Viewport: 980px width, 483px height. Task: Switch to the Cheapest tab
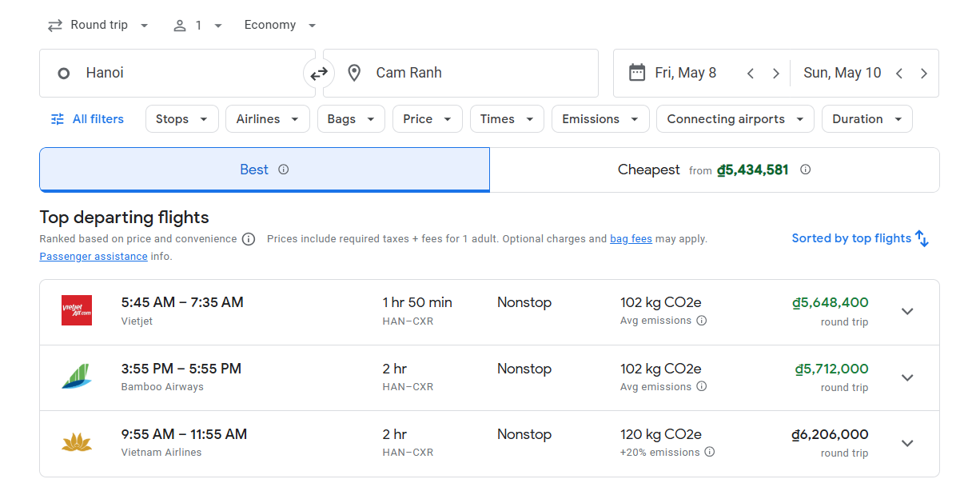[x=714, y=170]
